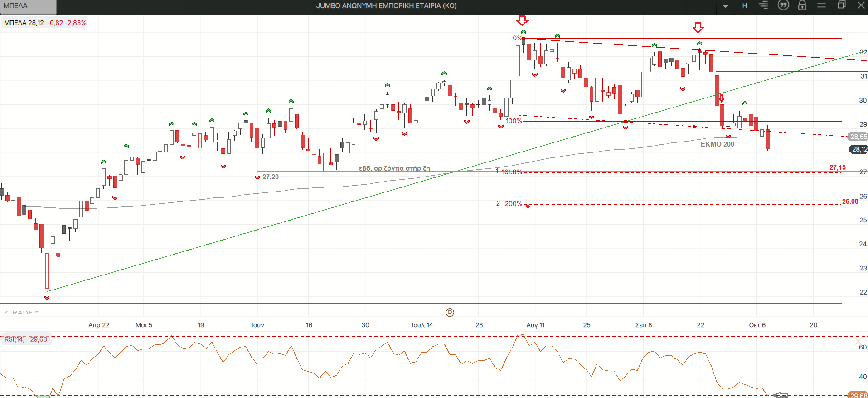Close the RSI indicator panel
This screenshot has width=868, height=398.
point(858,341)
